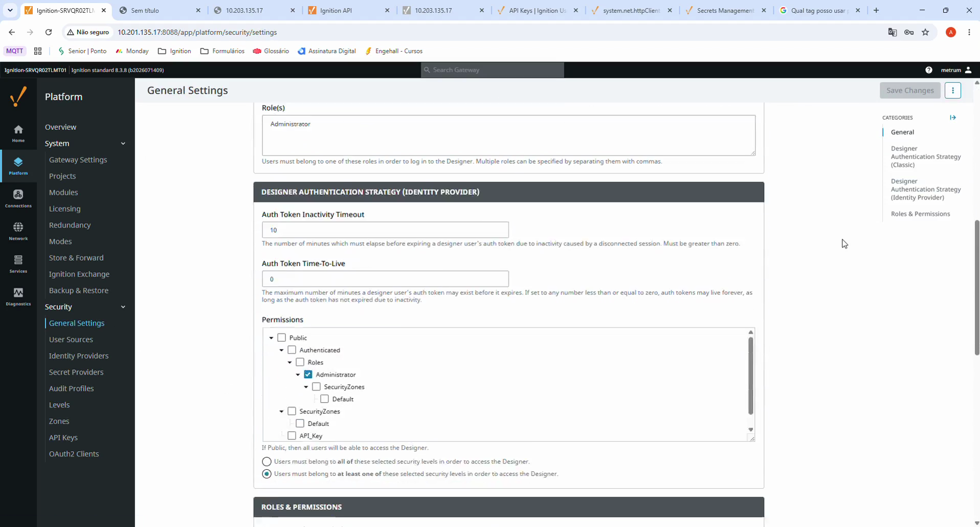The width and height of the screenshot is (980, 527).
Task: Open the Identity Providers page
Action: coord(78,356)
